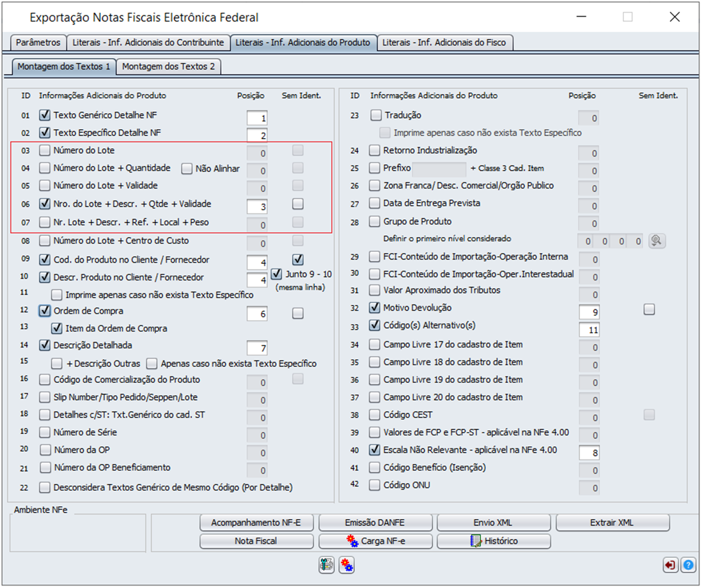Switch to the Parâmetros tab
The height and width of the screenshot is (588, 702).
click(x=38, y=43)
